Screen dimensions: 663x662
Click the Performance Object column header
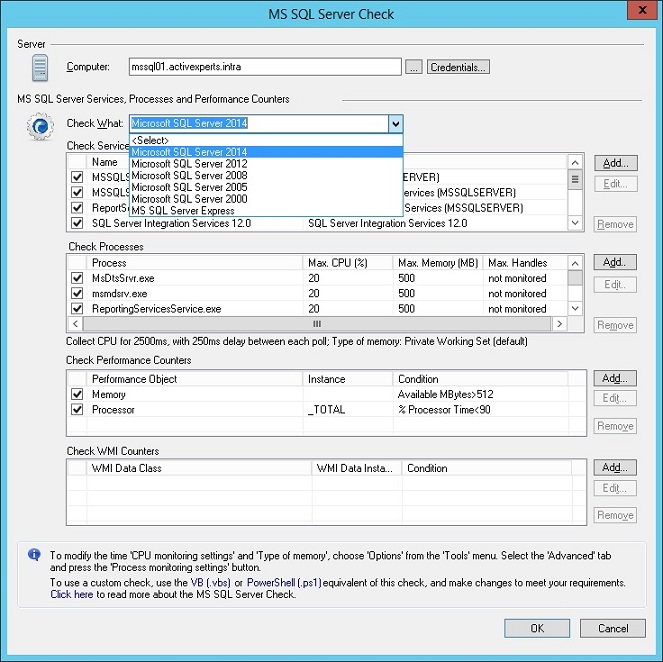click(195, 379)
